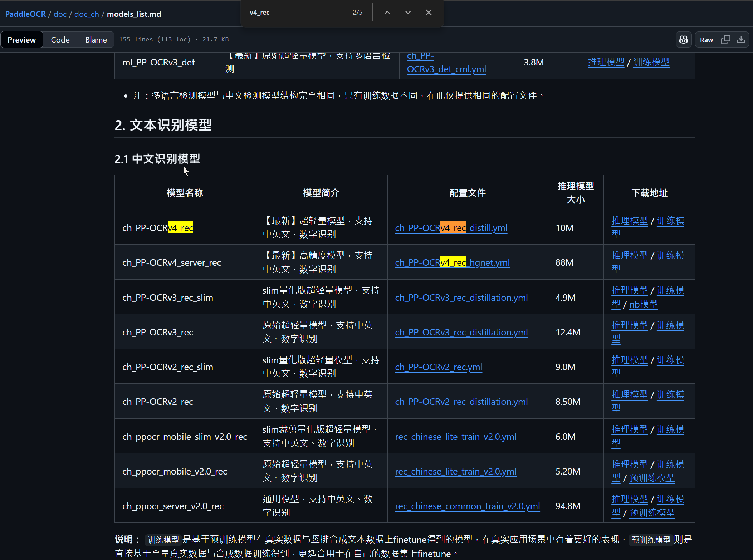Download 推理模型 for ch_PP-OCRv4_rec
The width and height of the screenshot is (753, 560).
630,221
